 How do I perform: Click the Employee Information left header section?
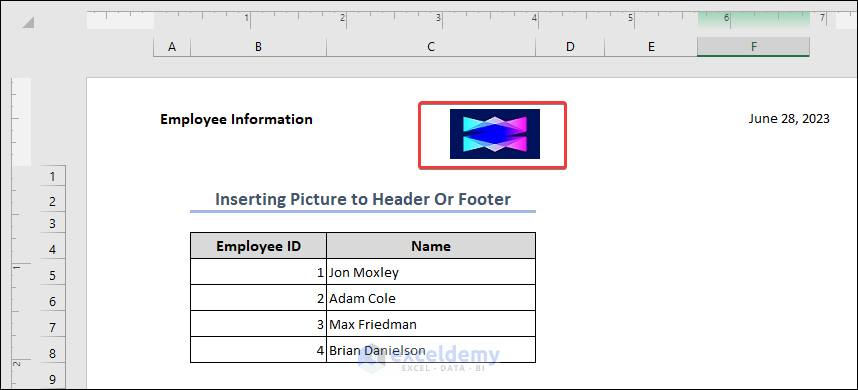point(236,119)
